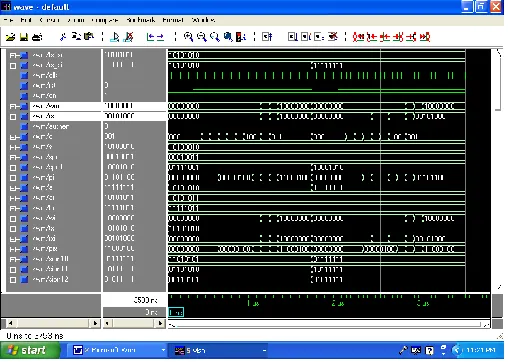Click the Zoom Out magnifier icon
The width and height of the screenshot is (508, 362).
pyautogui.click(x=202, y=37)
